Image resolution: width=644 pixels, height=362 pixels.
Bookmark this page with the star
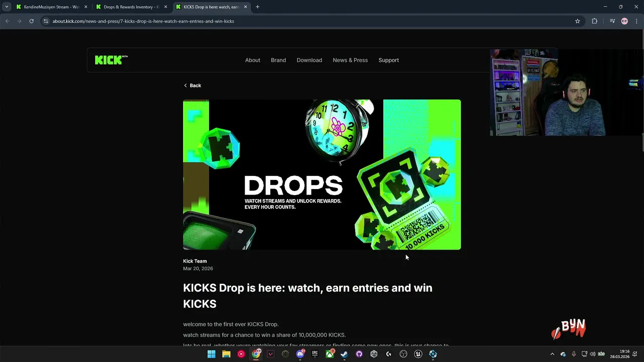pos(578,21)
